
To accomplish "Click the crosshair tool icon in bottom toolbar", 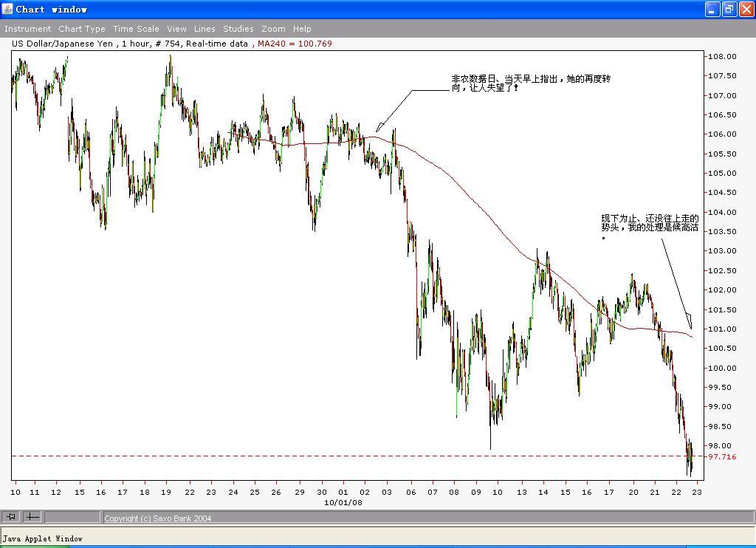I will point(32,517).
